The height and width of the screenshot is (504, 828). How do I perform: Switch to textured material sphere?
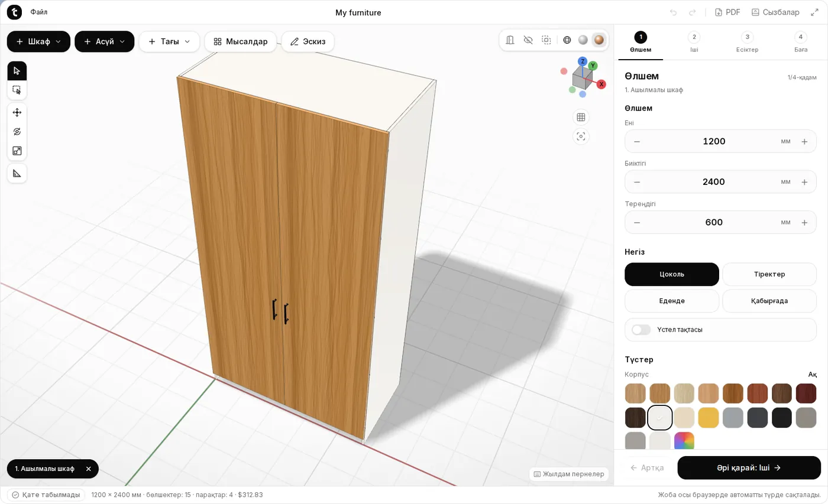pyautogui.click(x=599, y=40)
